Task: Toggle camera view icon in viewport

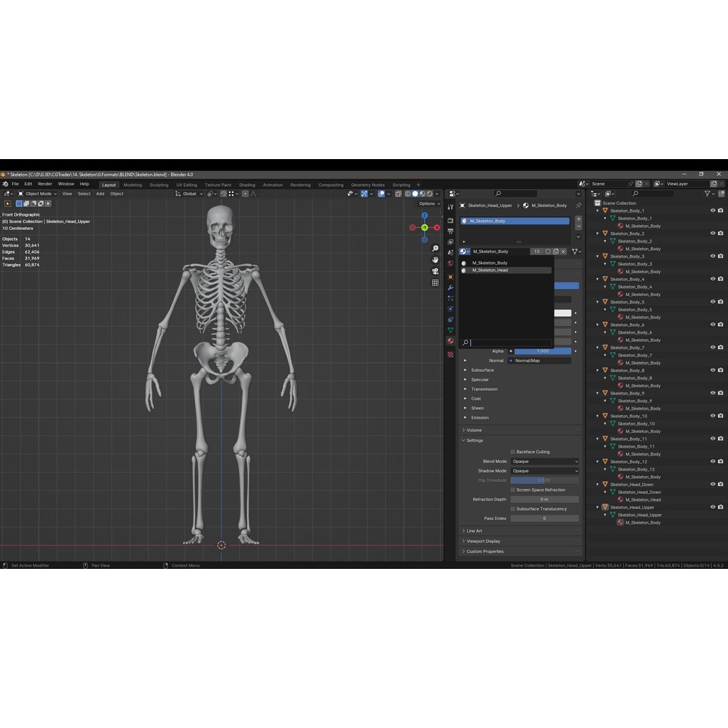Action: (435, 271)
